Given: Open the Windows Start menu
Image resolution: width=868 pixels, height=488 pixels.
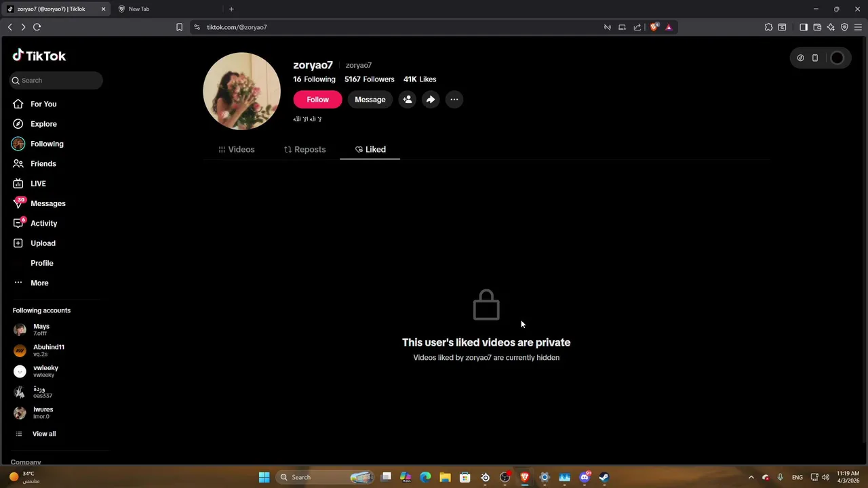Looking at the screenshot, I should (264, 477).
